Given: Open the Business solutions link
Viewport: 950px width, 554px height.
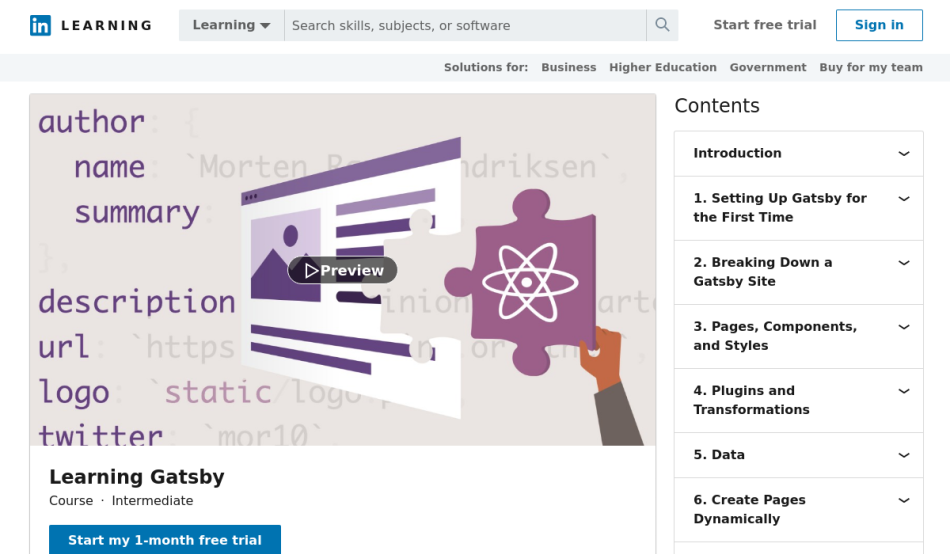Looking at the screenshot, I should tap(568, 67).
